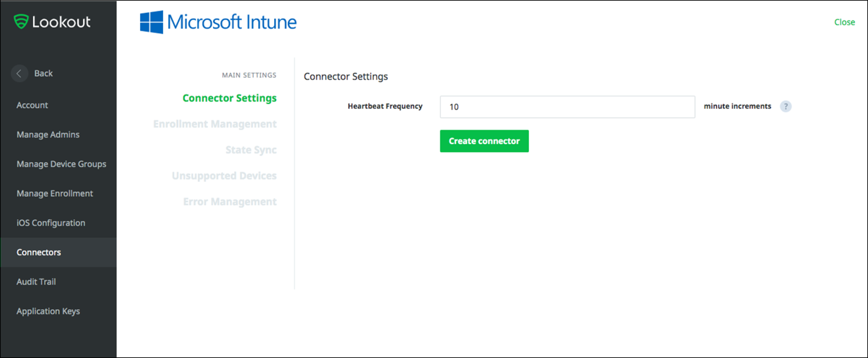
Task: Expand the State Sync section
Action: (251, 149)
